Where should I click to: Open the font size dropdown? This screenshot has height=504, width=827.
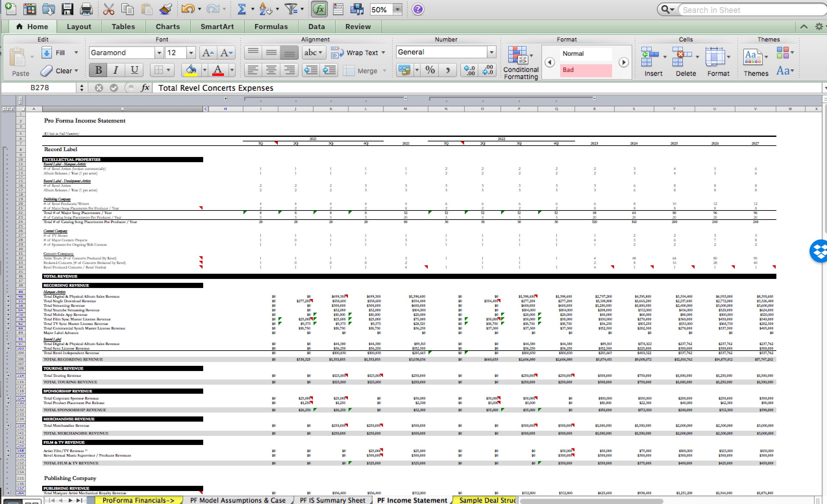point(191,53)
